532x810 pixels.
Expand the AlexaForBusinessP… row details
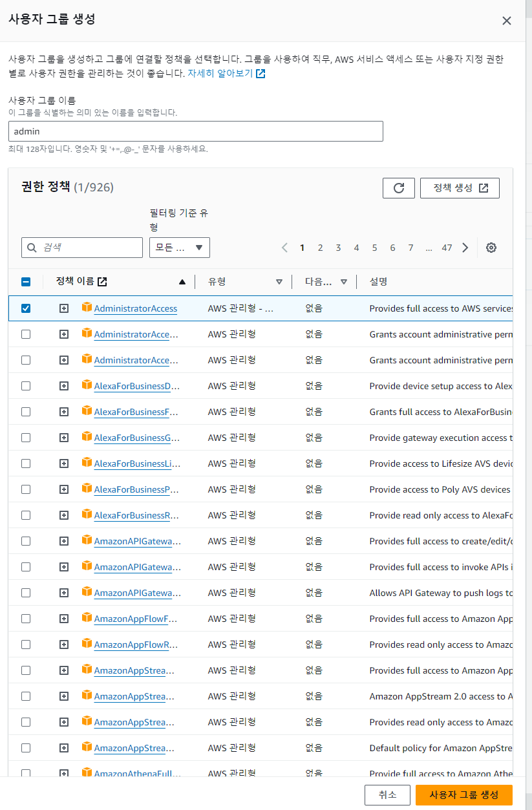coord(63,489)
